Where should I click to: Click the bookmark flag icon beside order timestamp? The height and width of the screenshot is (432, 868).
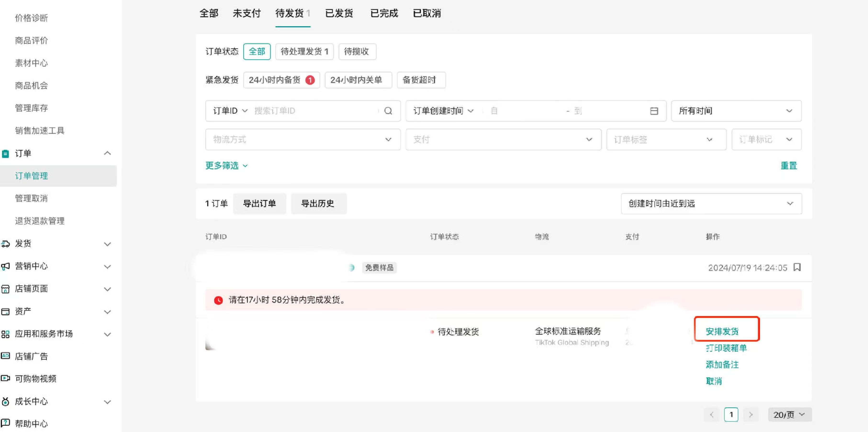pyautogui.click(x=797, y=267)
